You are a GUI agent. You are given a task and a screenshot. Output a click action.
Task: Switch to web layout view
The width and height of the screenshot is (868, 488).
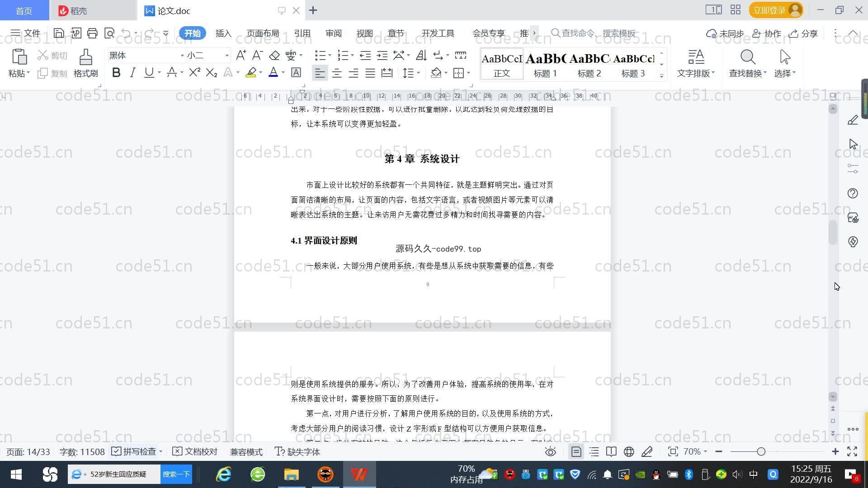pos(629,451)
